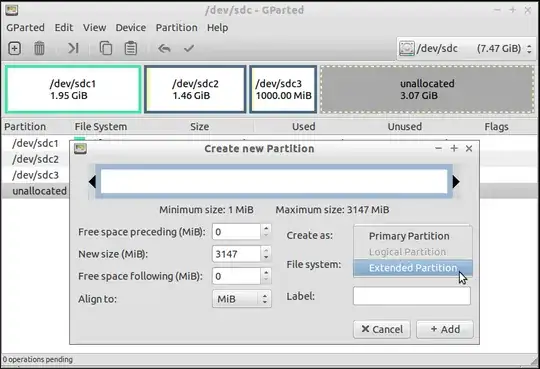Open the Device menu
The image size is (540, 369).
click(x=131, y=28)
